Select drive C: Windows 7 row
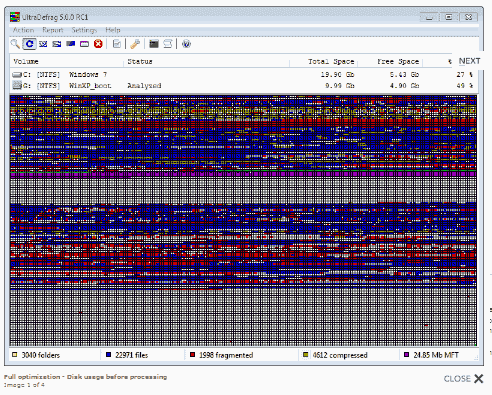 coord(243,74)
